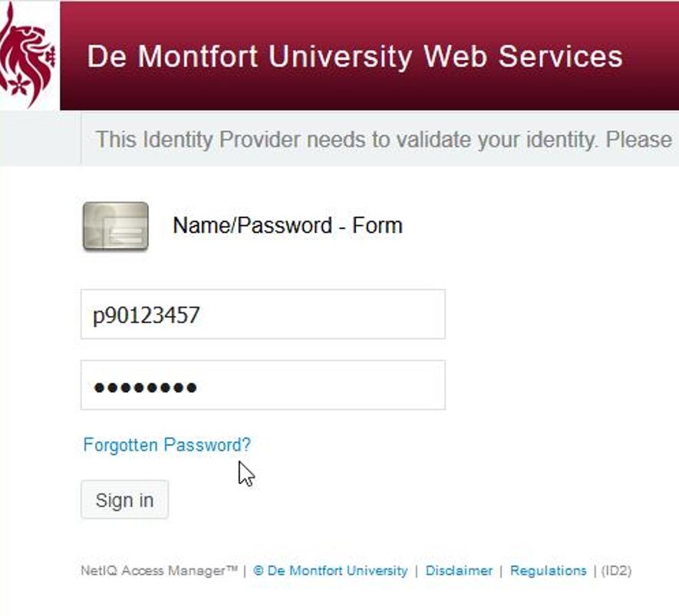Click the De Montfort University Web Services title

point(354,57)
